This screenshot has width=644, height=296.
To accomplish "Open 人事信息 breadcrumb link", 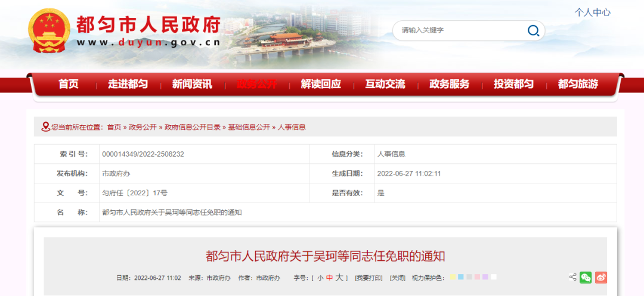I will [292, 127].
